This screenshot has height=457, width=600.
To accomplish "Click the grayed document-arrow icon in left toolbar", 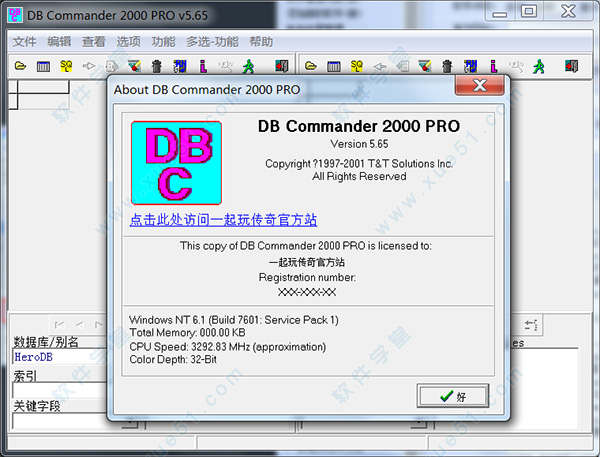I will (112, 66).
